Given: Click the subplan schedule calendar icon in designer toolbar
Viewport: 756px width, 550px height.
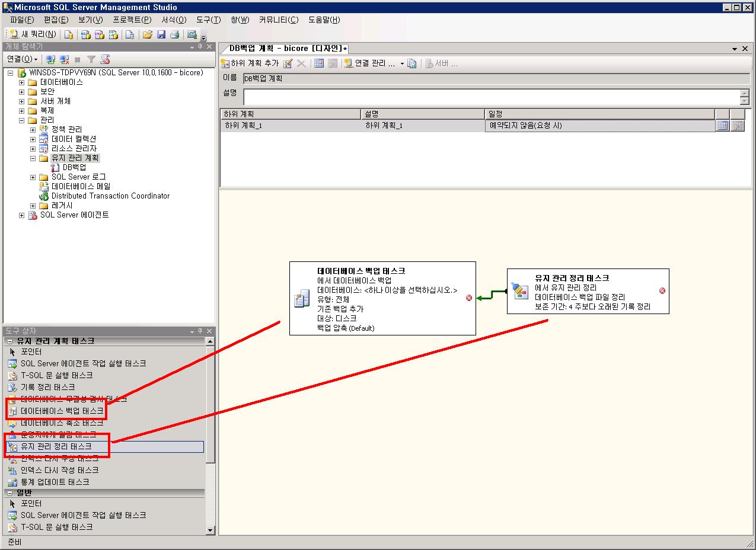Looking at the screenshot, I should click(319, 63).
